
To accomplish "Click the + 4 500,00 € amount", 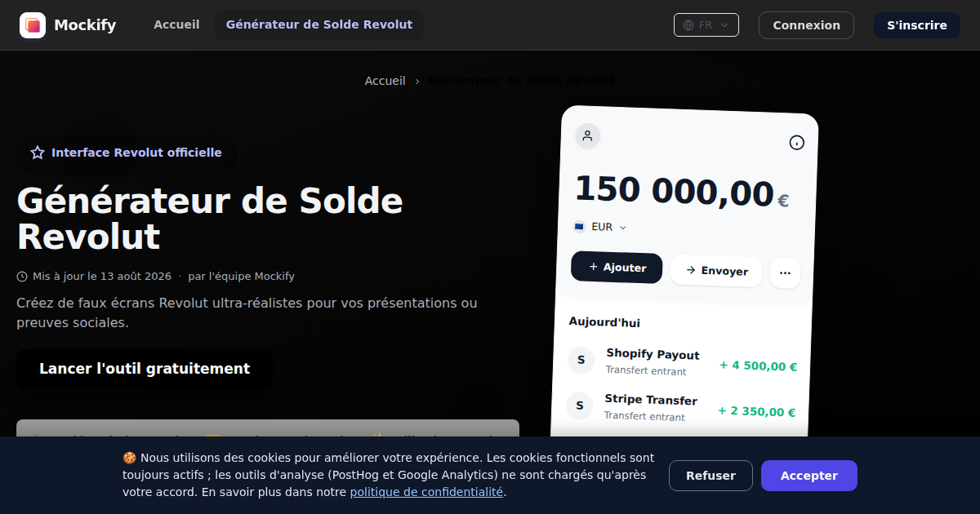I will (x=758, y=366).
